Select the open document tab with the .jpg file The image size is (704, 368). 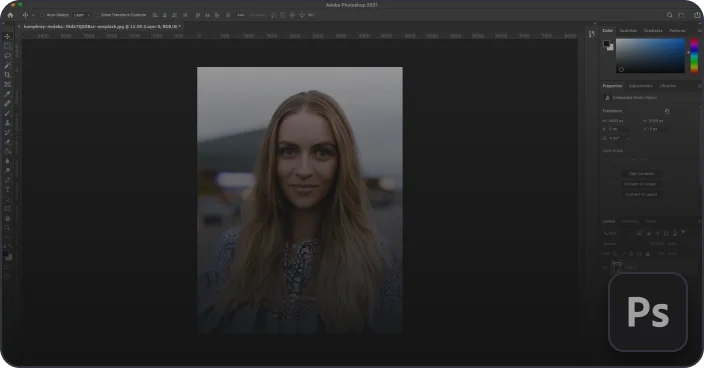(x=101, y=26)
